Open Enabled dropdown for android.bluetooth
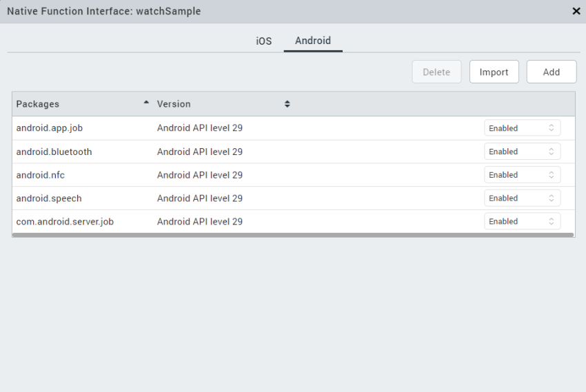This screenshot has height=392, width=586. tap(522, 152)
